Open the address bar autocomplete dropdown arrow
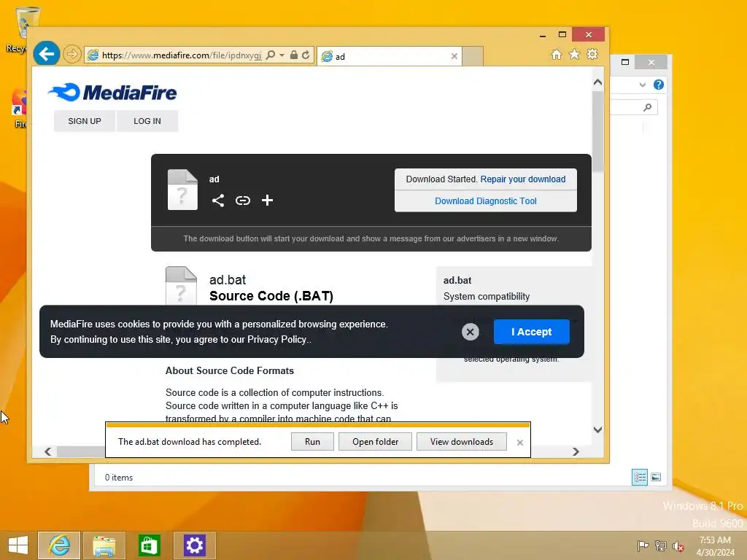Viewport: 747px width, 560px height. point(282,55)
